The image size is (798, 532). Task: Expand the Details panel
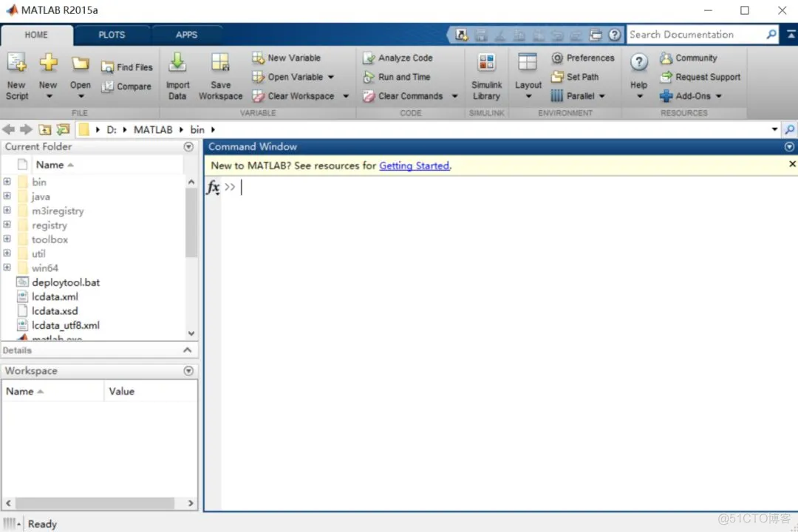point(187,350)
